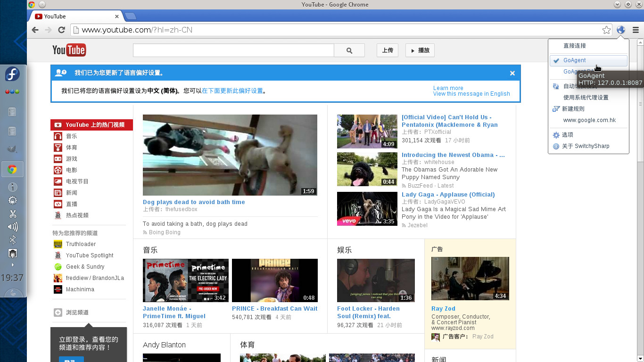
Task: Open the 电影 movies category icon
Action: pyautogui.click(x=58, y=170)
